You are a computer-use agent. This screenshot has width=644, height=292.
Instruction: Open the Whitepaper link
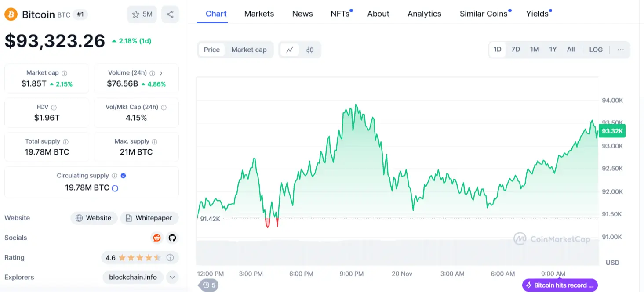[x=149, y=218]
